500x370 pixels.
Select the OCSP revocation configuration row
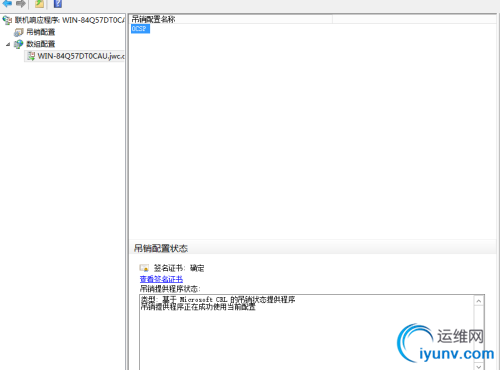coord(140,29)
